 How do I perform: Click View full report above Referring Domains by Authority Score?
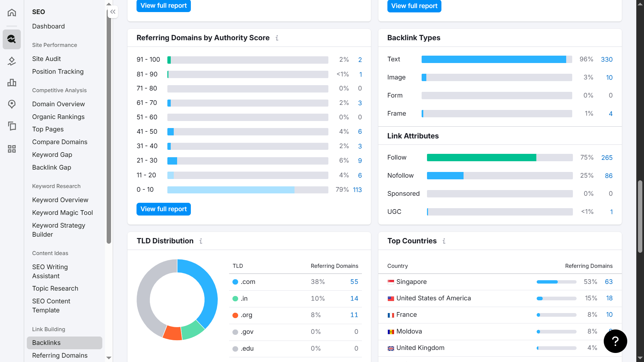[164, 6]
